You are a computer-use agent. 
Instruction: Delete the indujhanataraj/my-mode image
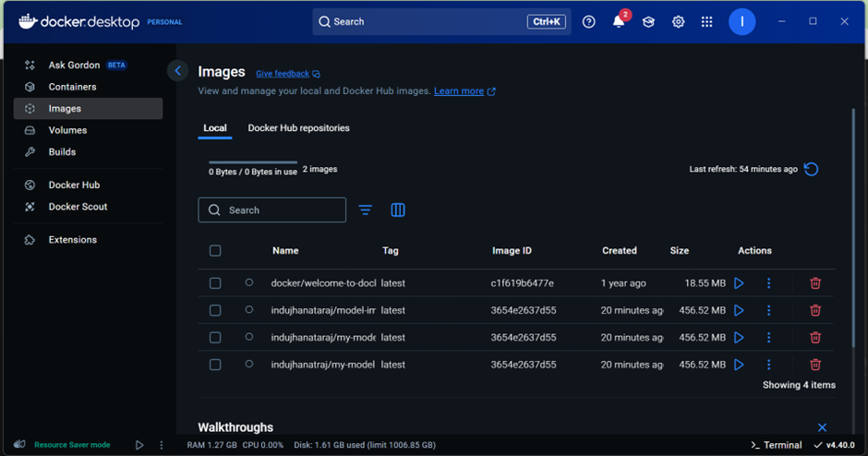[x=814, y=338]
